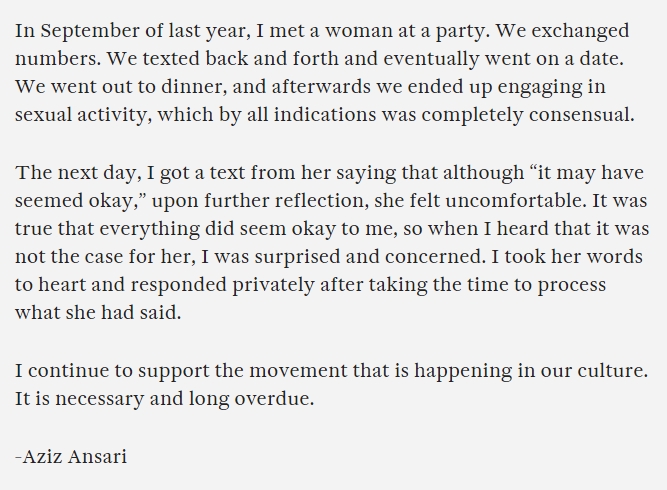Click the phrase "support the movement"
This screenshot has width=667, height=490.
click(x=242, y=371)
